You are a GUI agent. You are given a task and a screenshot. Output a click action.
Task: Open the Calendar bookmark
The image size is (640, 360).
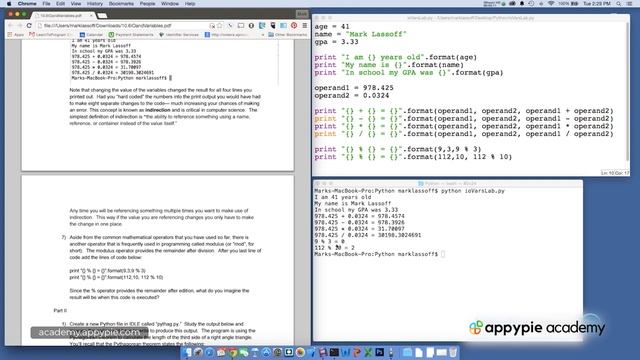pyautogui.click(x=91, y=35)
